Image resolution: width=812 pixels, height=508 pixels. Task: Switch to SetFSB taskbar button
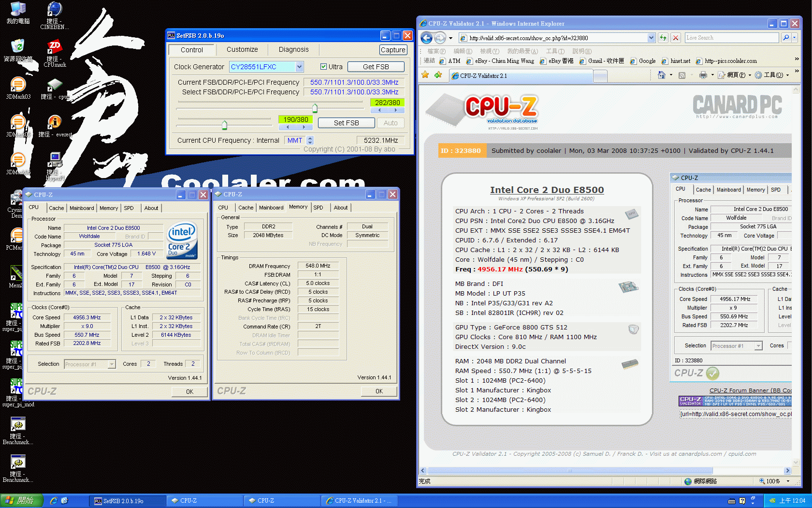point(127,501)
